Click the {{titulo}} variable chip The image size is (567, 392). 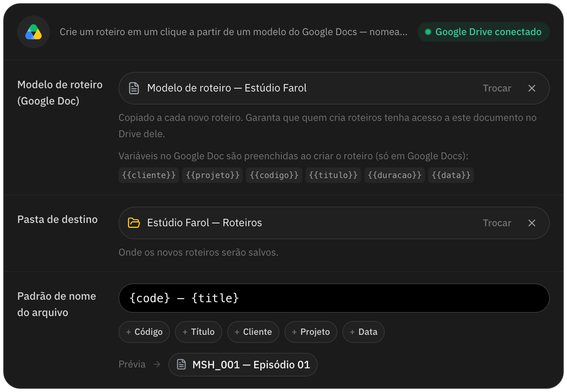click(333, 175)
